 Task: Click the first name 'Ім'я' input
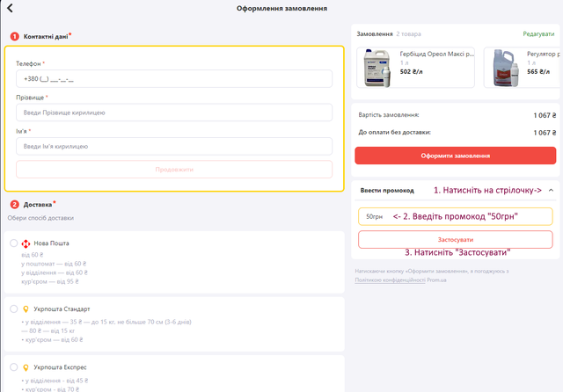pyautogui.click(x=174, y=146)
